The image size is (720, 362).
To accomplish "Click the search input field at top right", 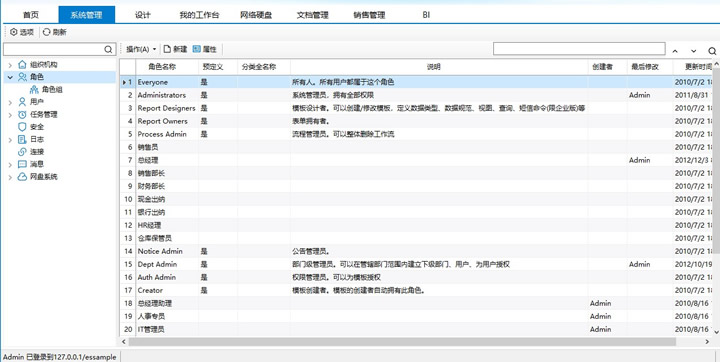I will pyautogui.click(x=579, y=49).
